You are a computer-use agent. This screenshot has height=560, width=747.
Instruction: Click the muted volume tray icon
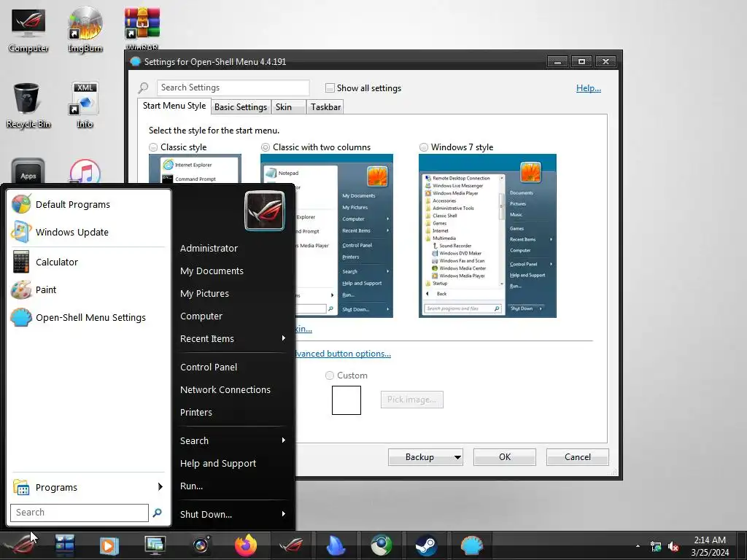coord(673,546)
